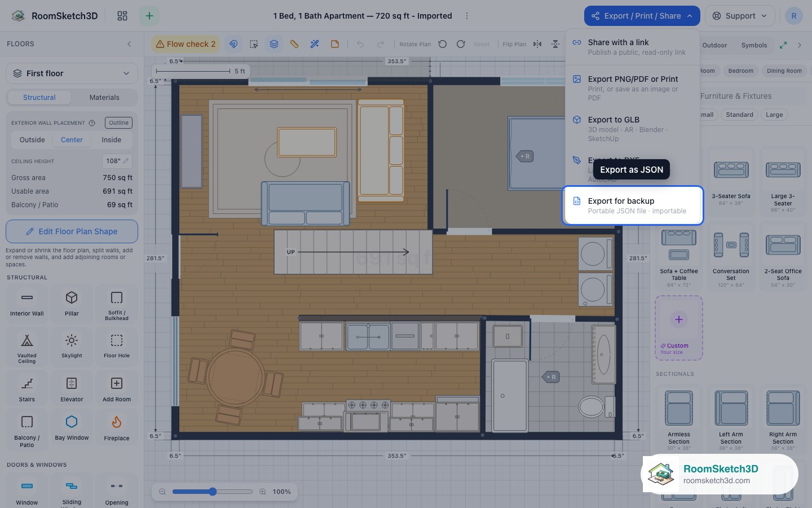Select the ruler measure tool
The width and height of the screenshot is (812, 508).
(294, 44)
